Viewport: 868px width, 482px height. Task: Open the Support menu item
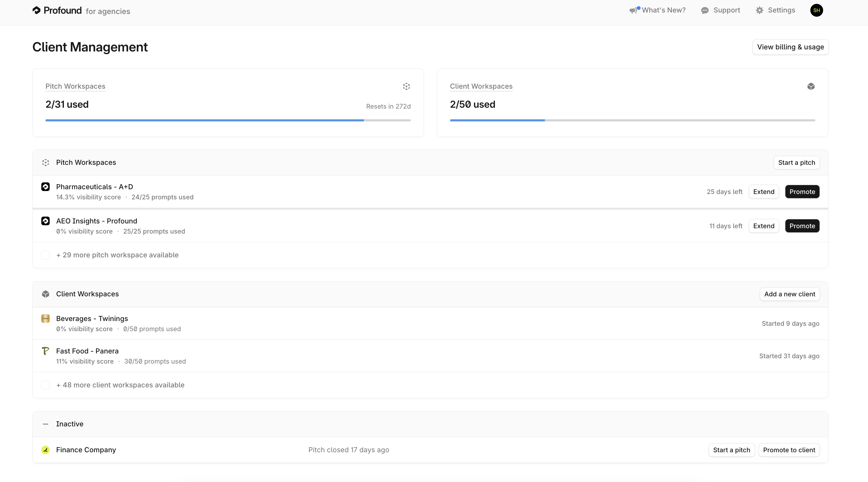[721, 10]
